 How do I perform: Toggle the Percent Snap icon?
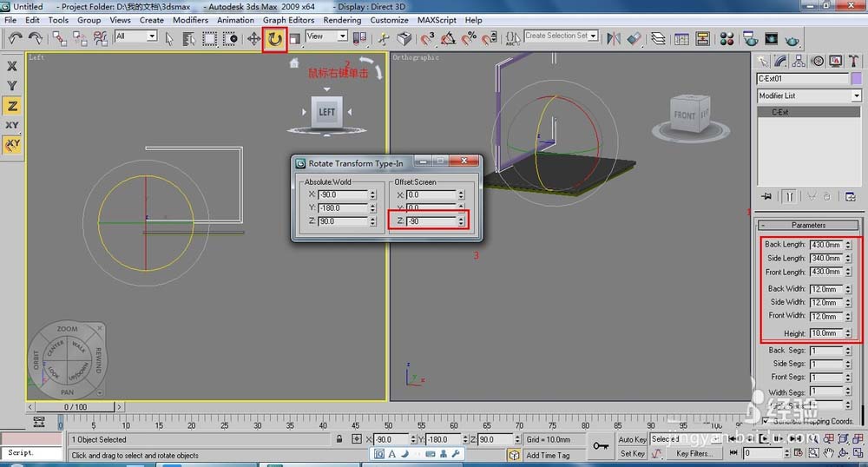[x=469, y=38]
